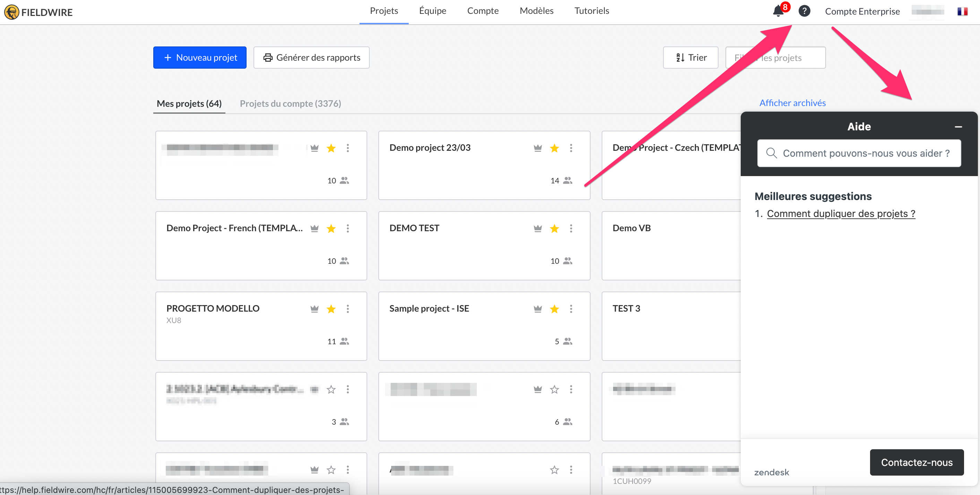Open the Demo VB project card
Screen dimensions: 980x495
[671, 246]
